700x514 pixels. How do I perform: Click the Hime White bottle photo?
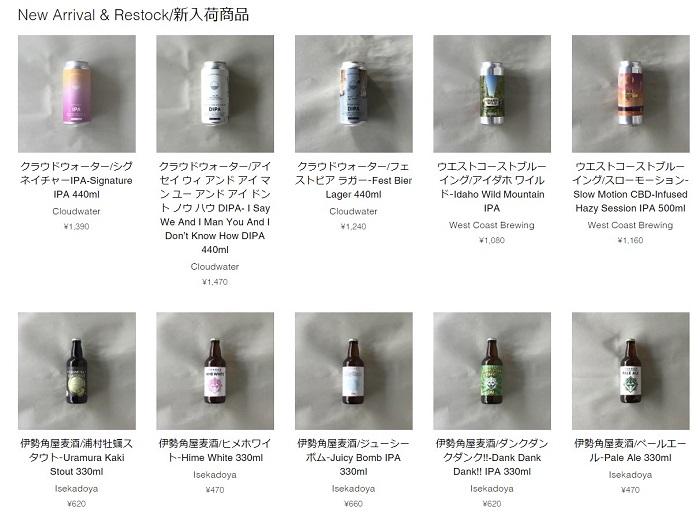click(x=215, y=371)
